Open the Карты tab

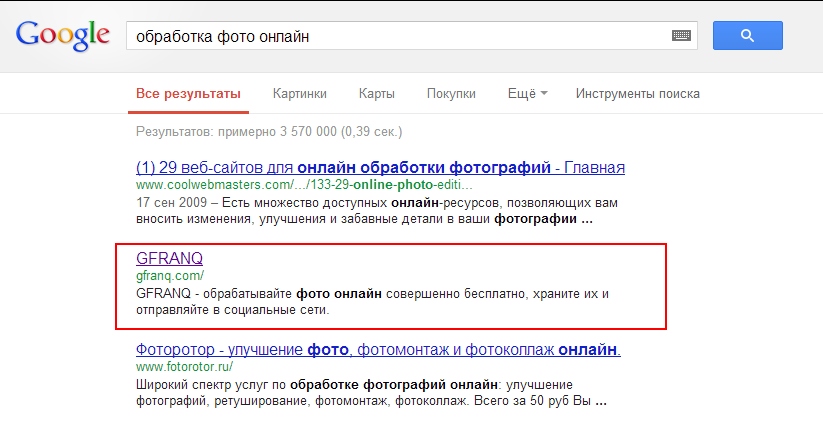point(376,94)
